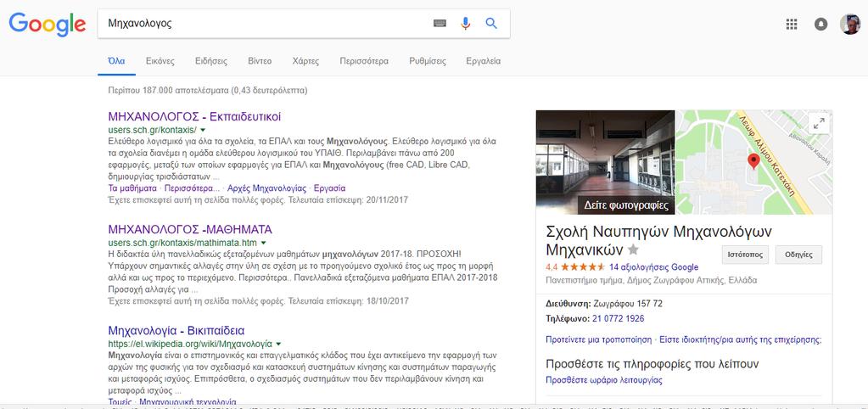Viewport: 868px width, 409px height.
Task: Expand arrow next to el.wikipedia.org URL
Action: [278, 344]
